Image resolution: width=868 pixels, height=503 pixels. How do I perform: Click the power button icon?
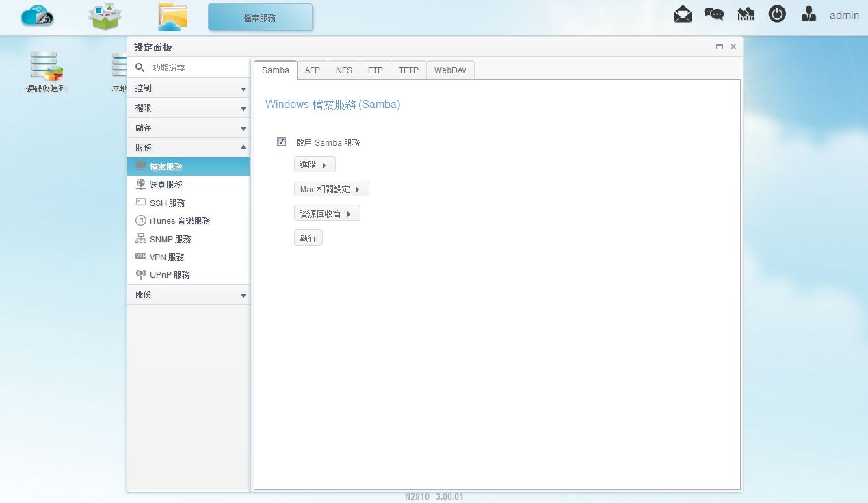coord(777,14)
